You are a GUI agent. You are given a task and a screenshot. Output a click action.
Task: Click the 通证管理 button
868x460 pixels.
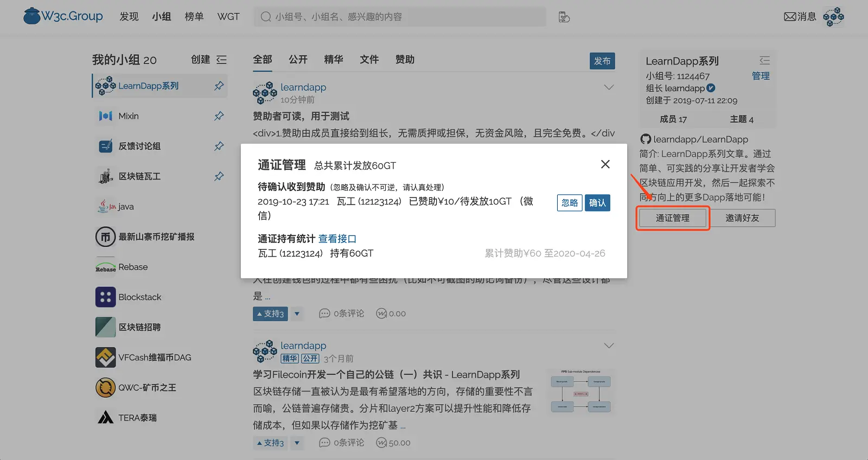click(673, 218)
